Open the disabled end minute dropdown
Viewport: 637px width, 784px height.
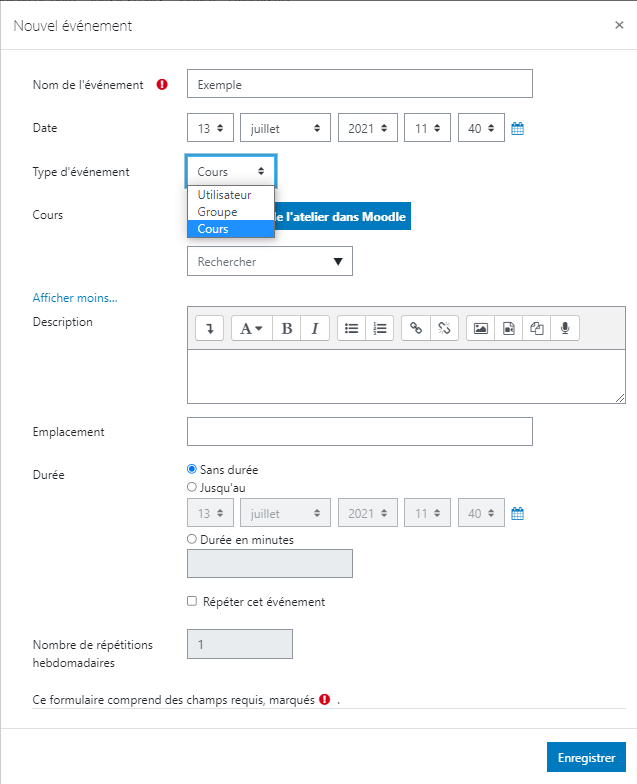(481, 513)
